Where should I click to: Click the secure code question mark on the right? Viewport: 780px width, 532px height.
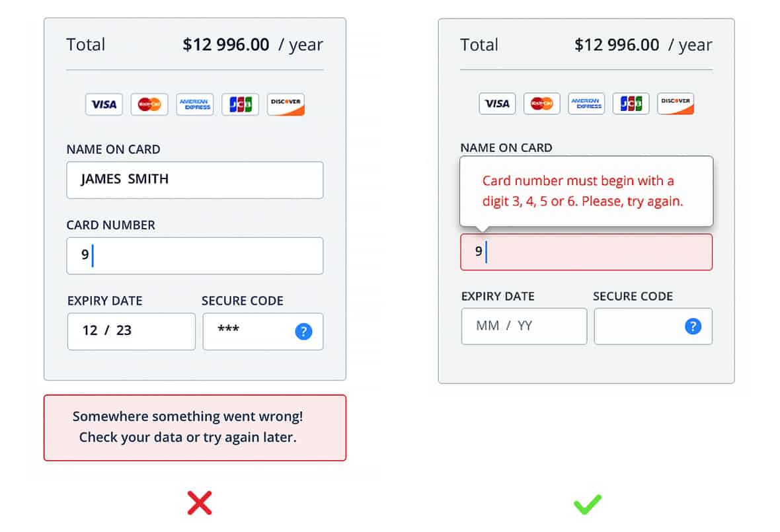pyautogui.click(x=692, y=326)
